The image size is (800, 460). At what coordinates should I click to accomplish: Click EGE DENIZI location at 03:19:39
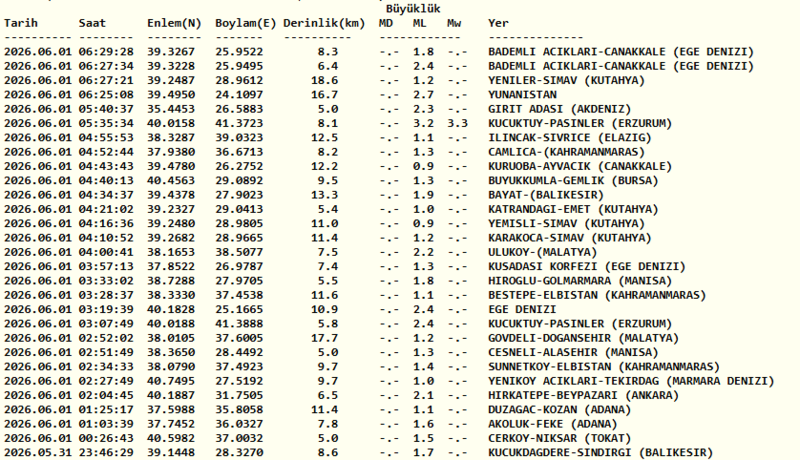(522, 309)
